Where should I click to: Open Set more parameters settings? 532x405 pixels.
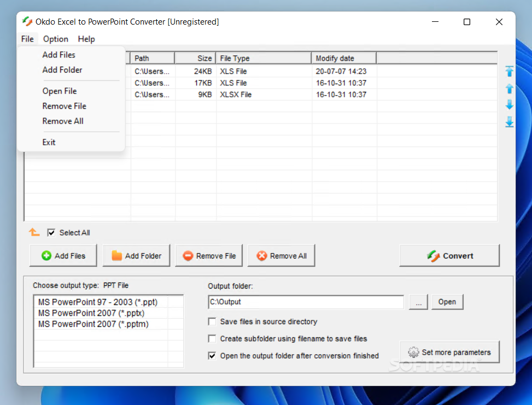tap(449, 352)
